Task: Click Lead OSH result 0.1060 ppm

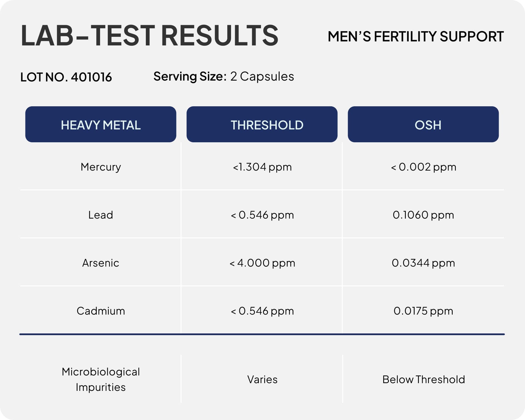Action: coord(423,215)
